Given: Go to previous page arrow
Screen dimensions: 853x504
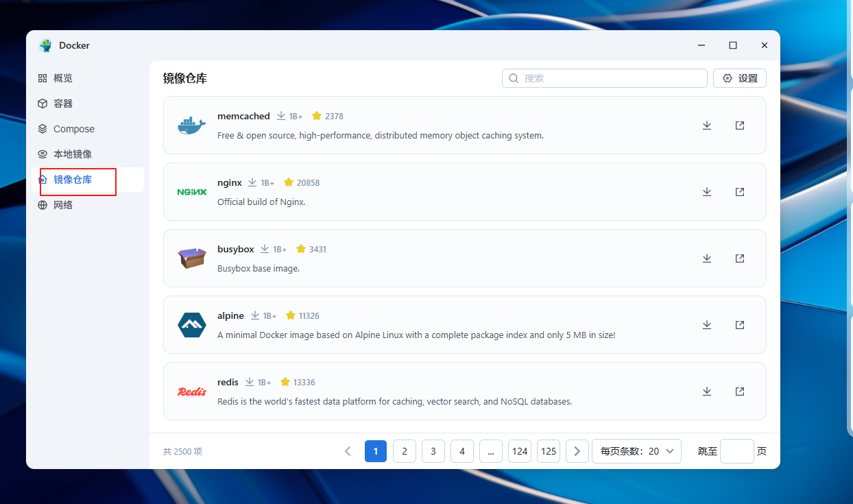Looking at the screenshot, I should [348, 451].
